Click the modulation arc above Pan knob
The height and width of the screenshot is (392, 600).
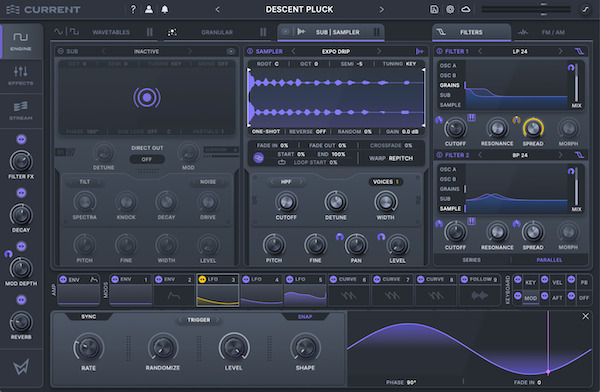339,237
